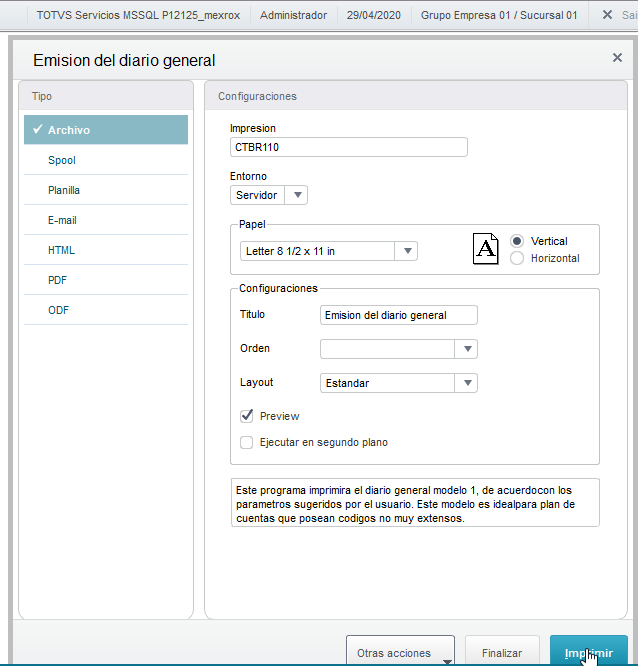This screenshot has height=666, width=638.
Task: Edit the Titulo text field
Action: [398, 315]
